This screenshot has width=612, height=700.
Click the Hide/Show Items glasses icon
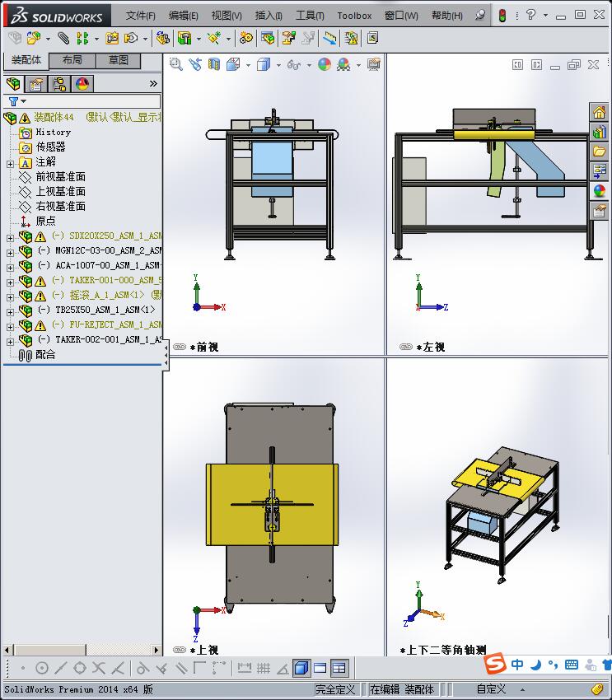coord(293,65)
